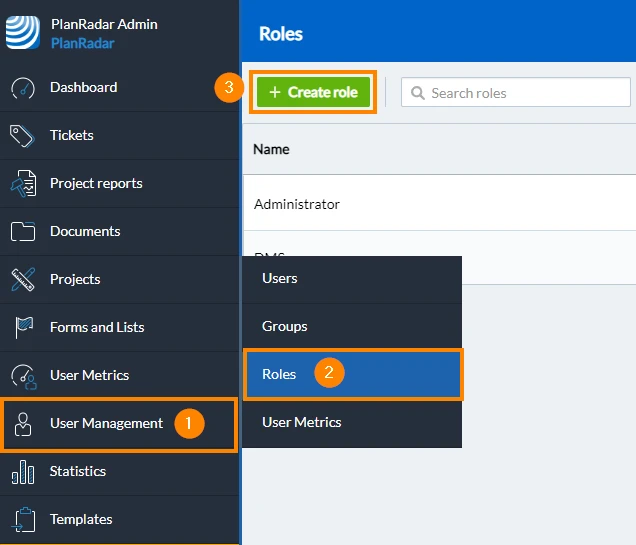The image size is (636, 545).
Task: Click the Documents folder icon
Action: [23, 232]
